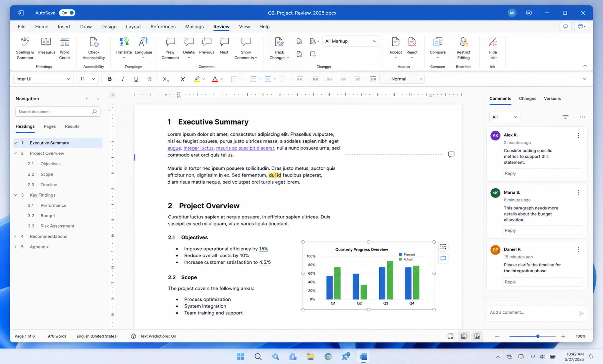This screenshot has height=364, width=603.
Task: Open the Inter UI font name dropdown
Action: [43, 79]
